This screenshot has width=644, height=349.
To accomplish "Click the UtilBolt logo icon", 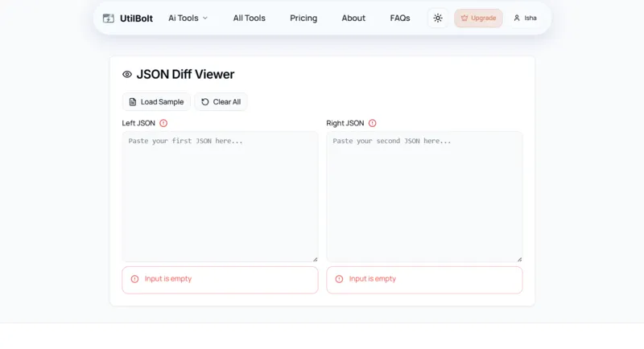I will (109, 18).
